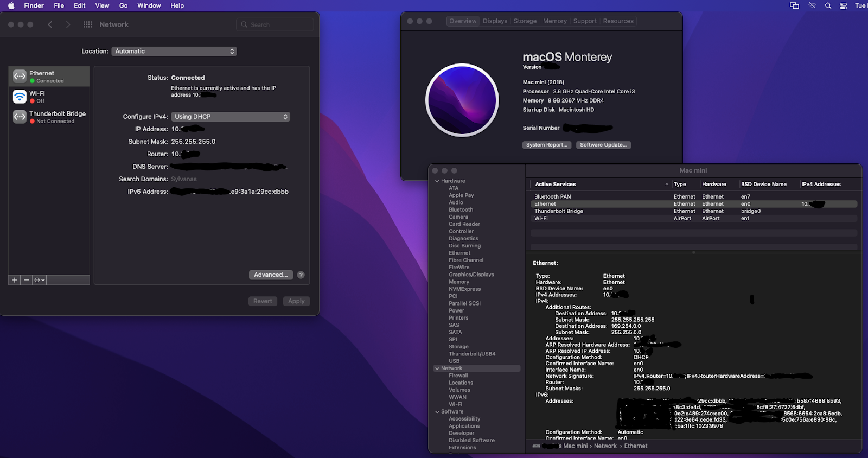The width and height of the screenshot is (868, 458).
Task: Open the Configure IPv4 dropdown
Action: point(231,117)
